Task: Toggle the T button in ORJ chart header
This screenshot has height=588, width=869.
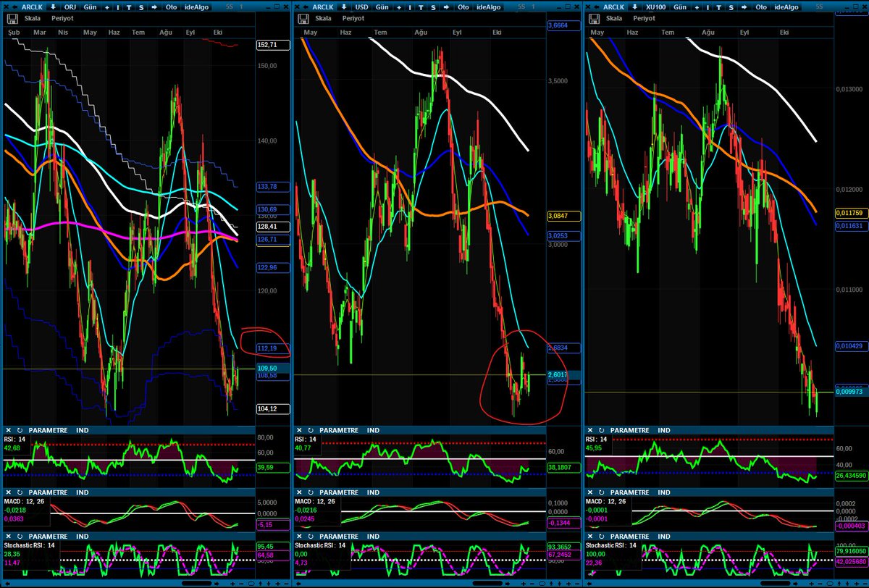Action: point(129,7)
